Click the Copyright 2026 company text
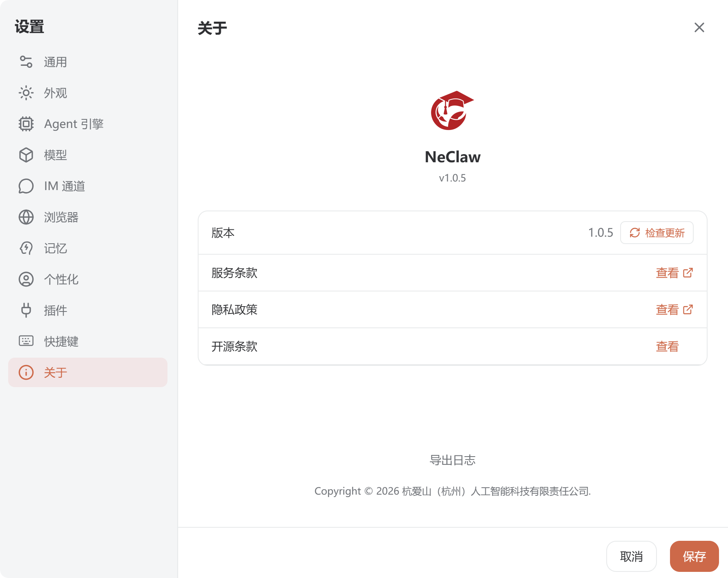 click(x=452, y=491)
